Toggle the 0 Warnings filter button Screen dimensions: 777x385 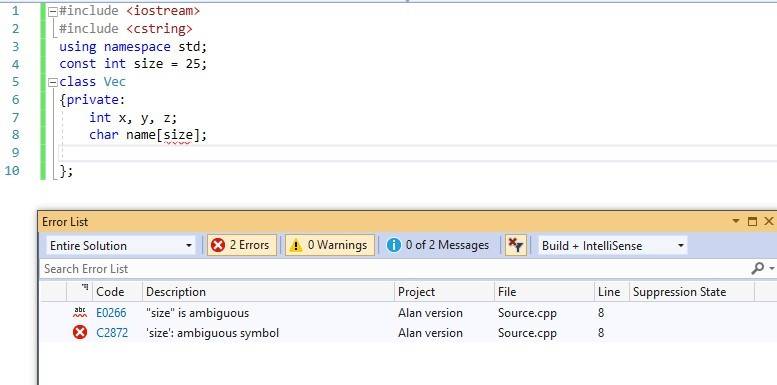[x=330, y=245]
